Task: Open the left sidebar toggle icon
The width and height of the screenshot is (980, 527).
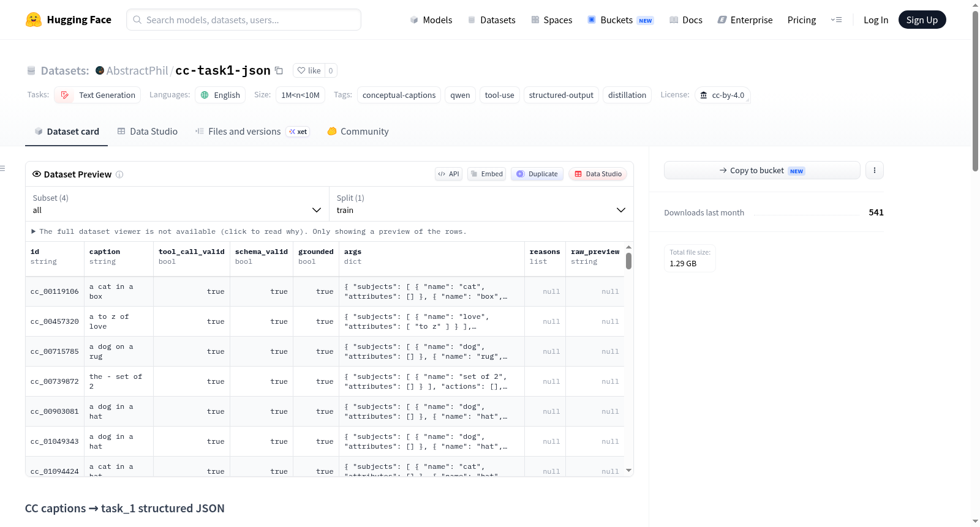Action: tap(2, 168)
